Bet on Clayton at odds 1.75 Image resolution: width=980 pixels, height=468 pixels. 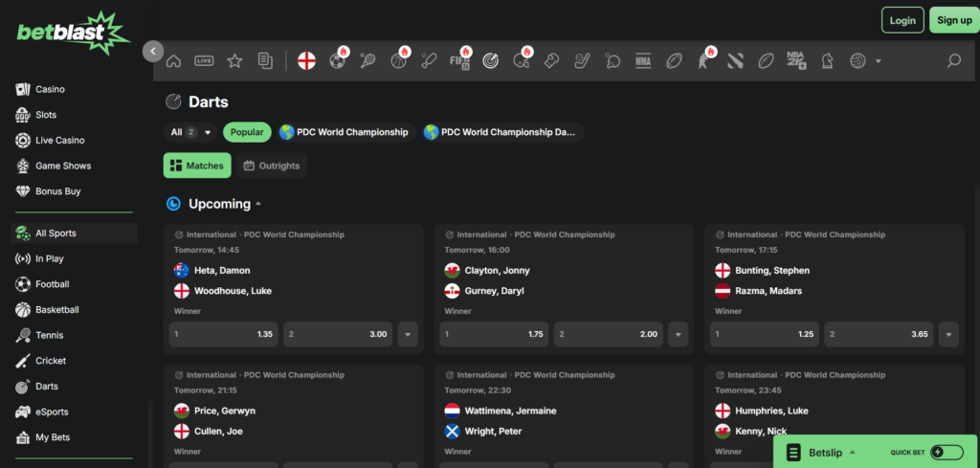coord(493,334)
